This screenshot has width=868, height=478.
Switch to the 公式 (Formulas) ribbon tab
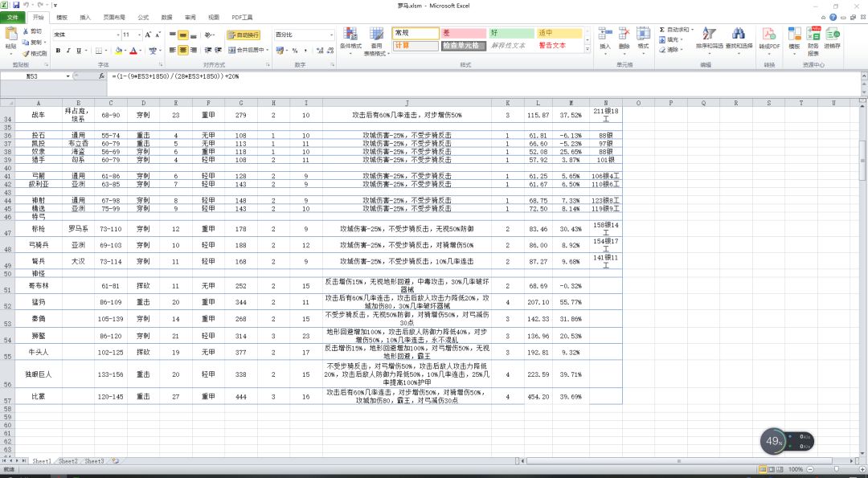[x=143, y=17]
